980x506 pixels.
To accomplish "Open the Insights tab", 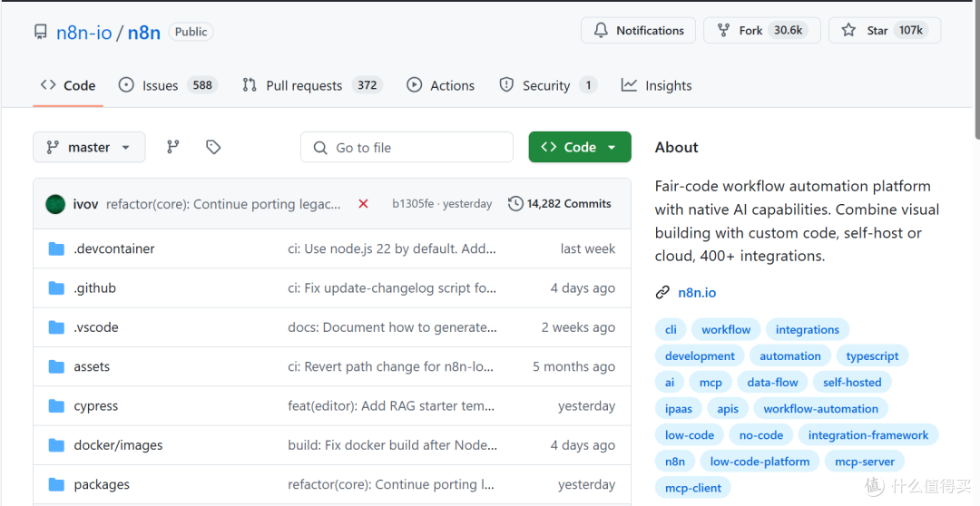I will [656, 85].
